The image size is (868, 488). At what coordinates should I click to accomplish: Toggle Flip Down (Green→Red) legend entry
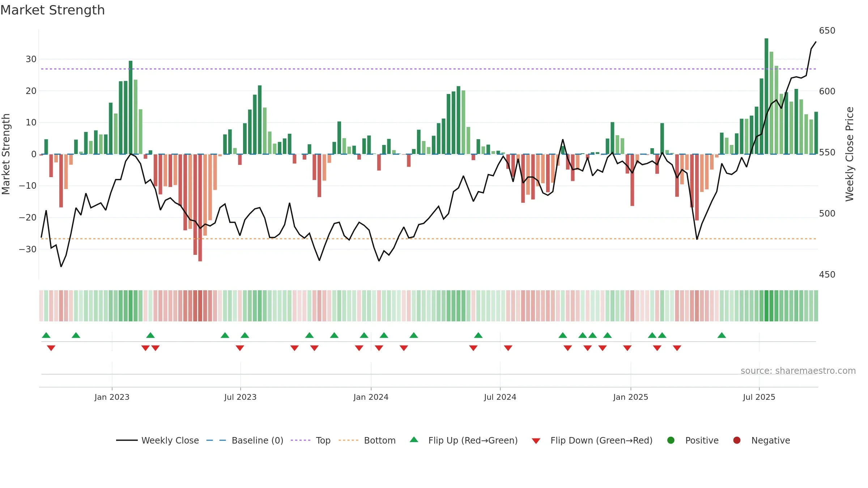592,440
